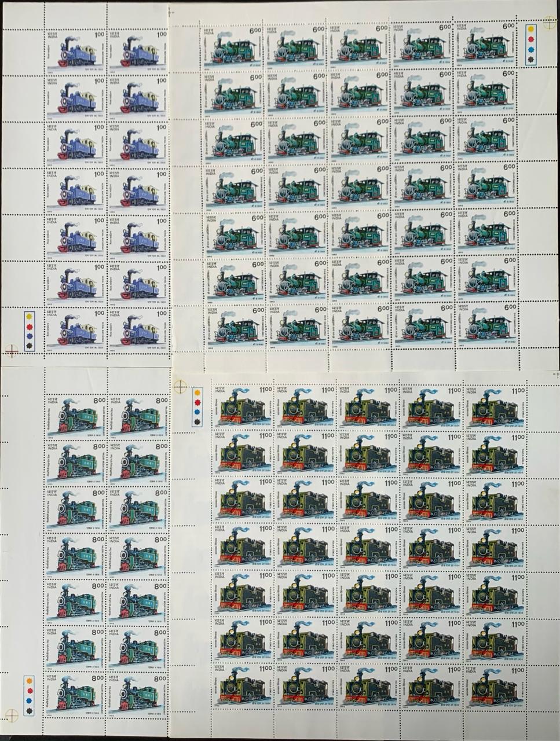Image resolution: width=560 pixels, height=741 pixels.
Task: Click the registration crosshair on the 6.00 sheet
Action: tap(550, 23)
